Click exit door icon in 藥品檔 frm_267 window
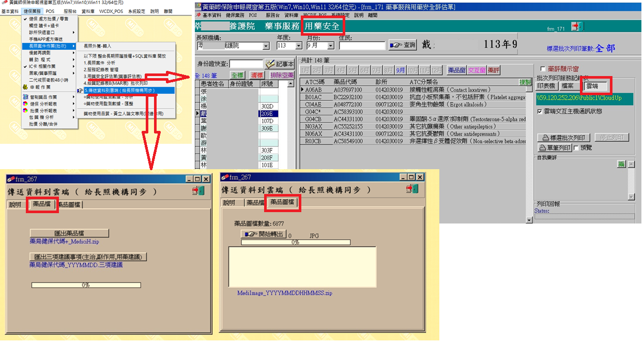Image resolution: width=644 pixels, height=343 pixels. click(x=198, y=190)
